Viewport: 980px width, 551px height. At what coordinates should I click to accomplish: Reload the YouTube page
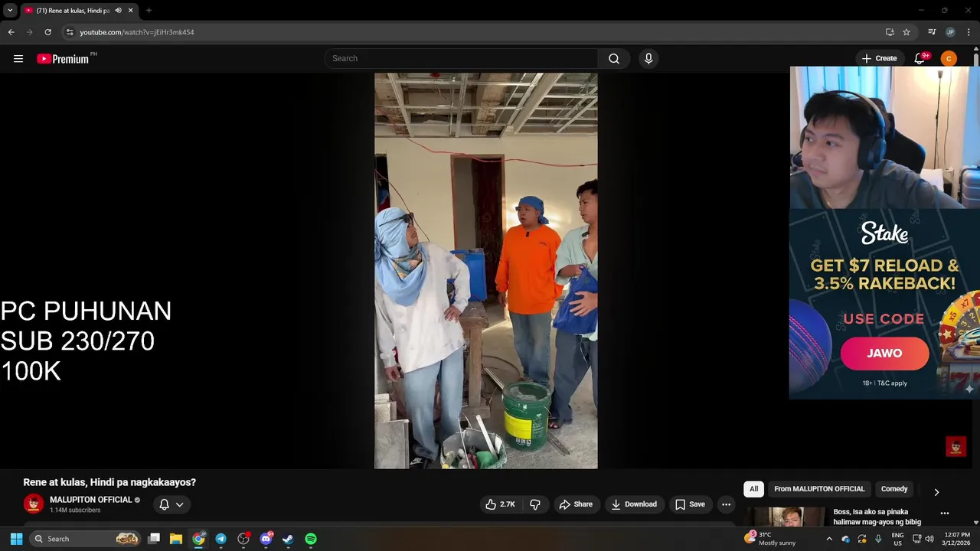tap(47, 32)
